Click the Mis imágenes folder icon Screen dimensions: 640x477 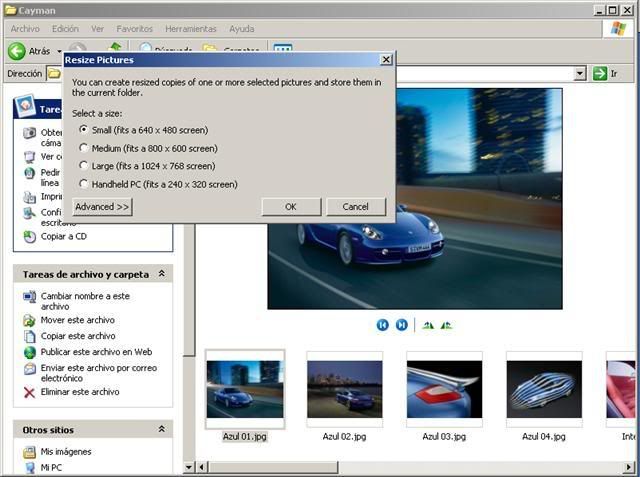[x=29, y=452]
